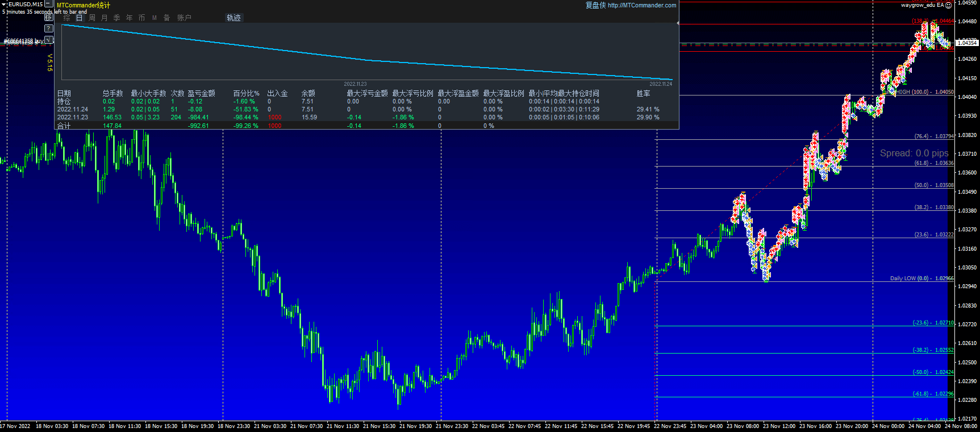
Task: Click the 2022.11.23 row in the stats table
Action: pos(73,118)
